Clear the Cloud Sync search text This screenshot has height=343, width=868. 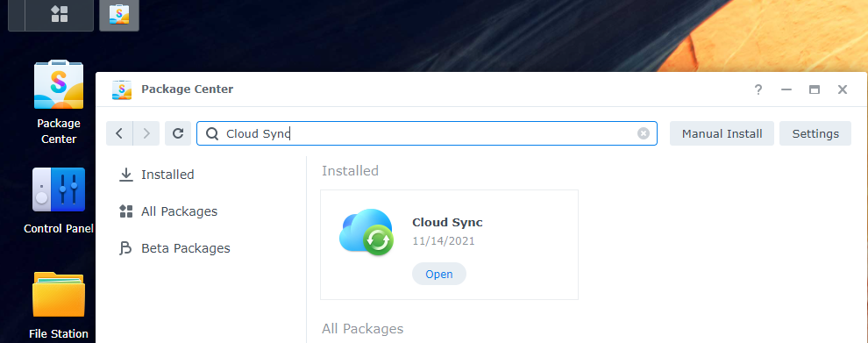pyautogui.click(x=644, y=133)
